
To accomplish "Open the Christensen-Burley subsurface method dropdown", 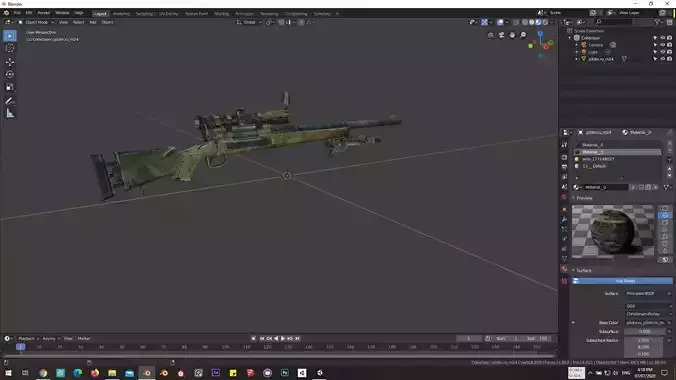I will tap(648, 314).
